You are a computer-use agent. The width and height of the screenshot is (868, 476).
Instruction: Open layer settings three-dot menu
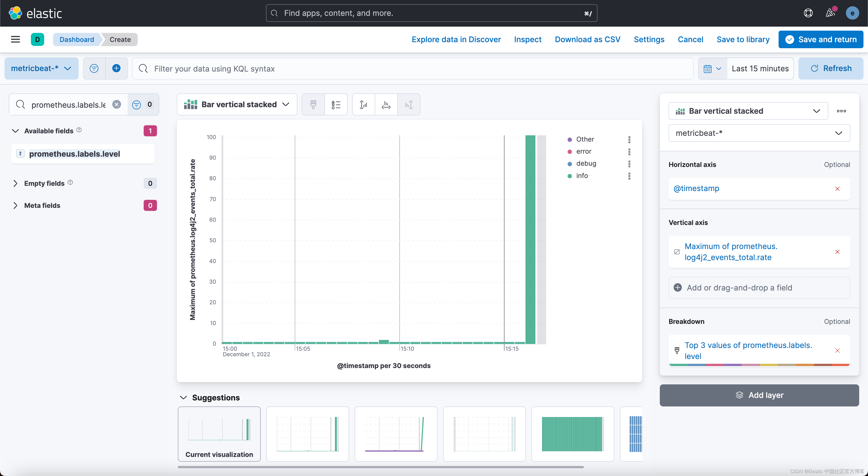coord(841,111)
